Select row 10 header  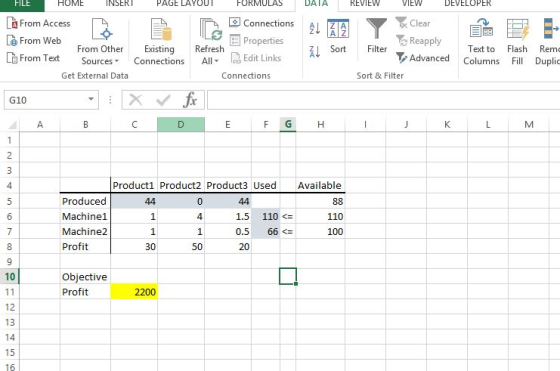[10, 277]
